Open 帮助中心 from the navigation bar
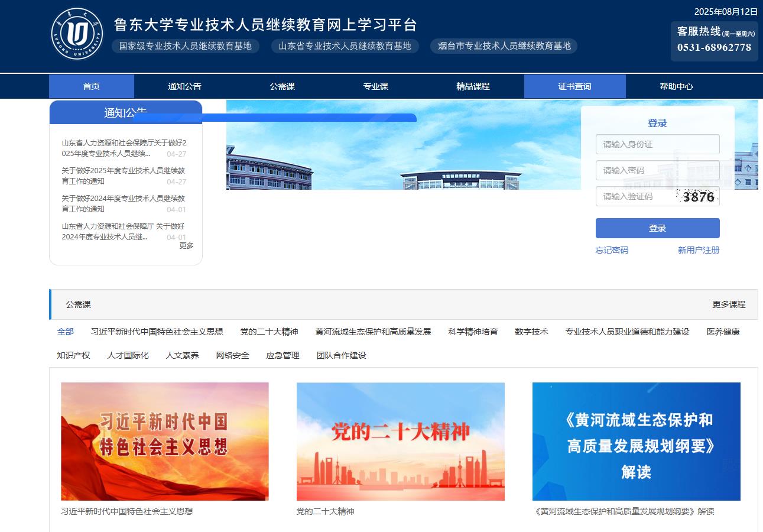763x532 pixels. pos(676,86)
